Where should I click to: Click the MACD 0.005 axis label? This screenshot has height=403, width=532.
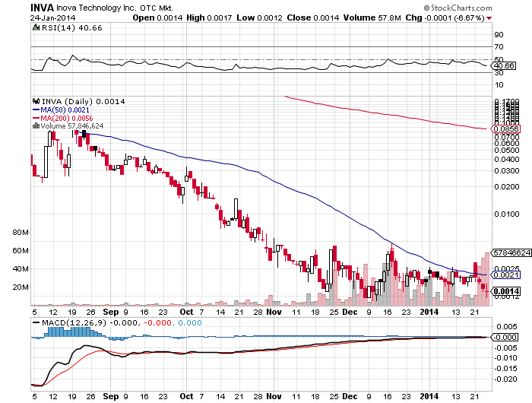[507, 327]
